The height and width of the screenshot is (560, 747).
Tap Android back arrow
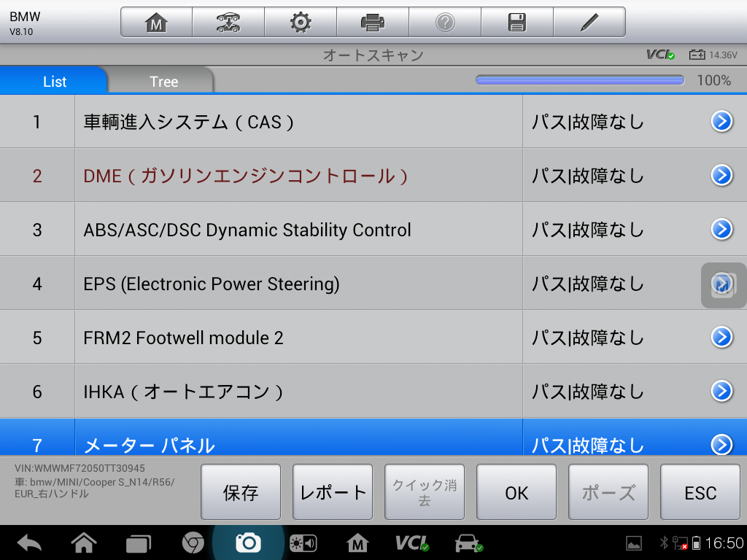(29, 542)
